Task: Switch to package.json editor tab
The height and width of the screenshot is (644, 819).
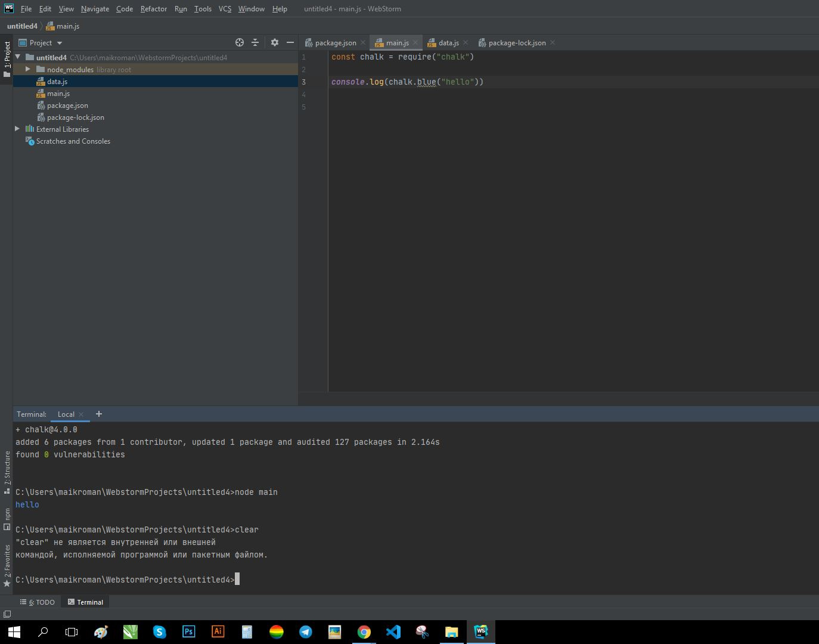Action: pyautogui.click(x=336, y=43)
